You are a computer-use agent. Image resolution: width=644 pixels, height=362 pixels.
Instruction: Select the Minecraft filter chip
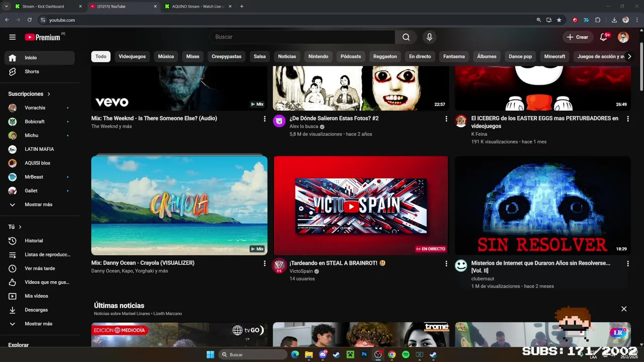click(554, 56)
